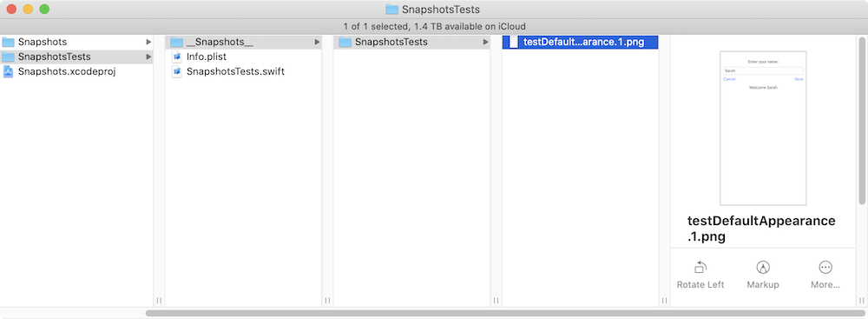
Task: Click the preview file name testDefaultAppearance.1.png
Action: pos(761,229)
